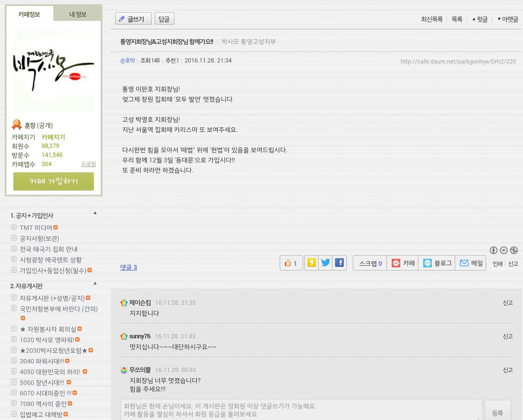Viewport: 523px width, 420px height.
Task: Go to the previous post with 윗글
Action: (480, 19)
